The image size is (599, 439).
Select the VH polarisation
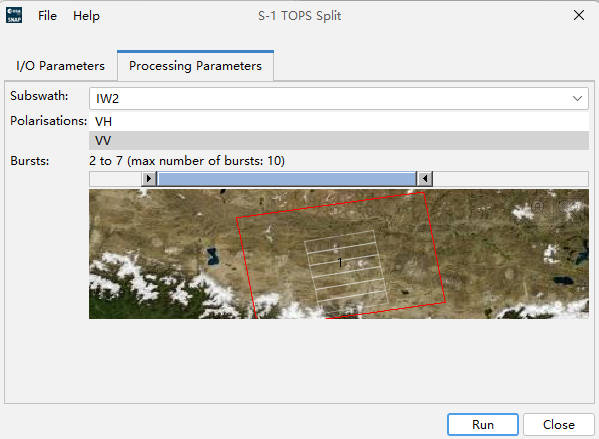click(x=339, y=121)
